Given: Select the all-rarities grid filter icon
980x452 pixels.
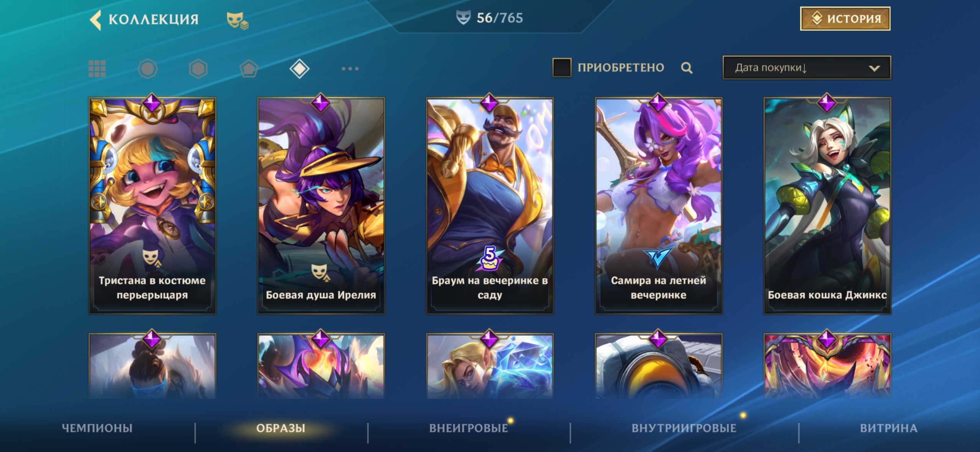Looking at the screenshot, I should [97, 69].
